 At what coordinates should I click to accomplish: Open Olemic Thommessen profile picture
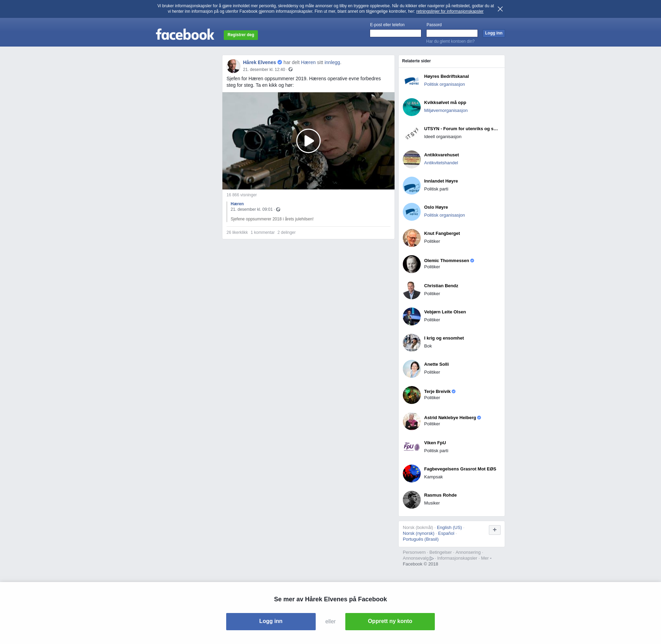tap(412, 264)
